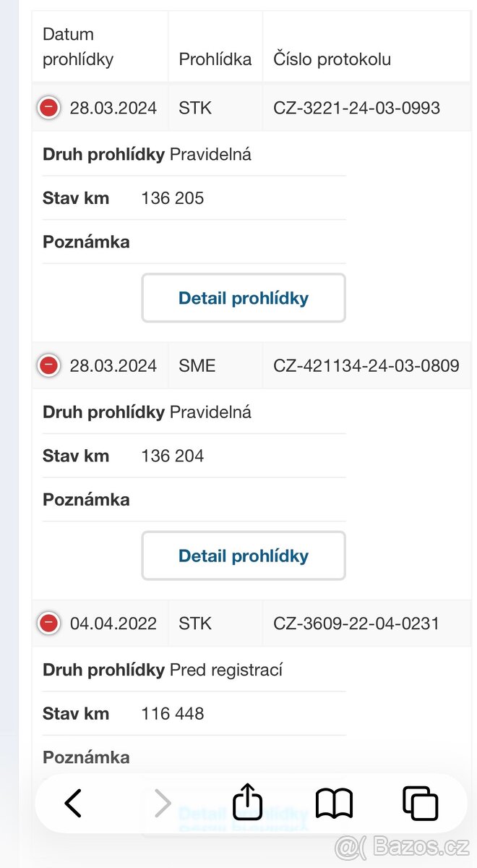The width and height of the screenshot is (477, 868).
Task: Tap the Safari forward arrow
Action: click(x=163, y=803)
